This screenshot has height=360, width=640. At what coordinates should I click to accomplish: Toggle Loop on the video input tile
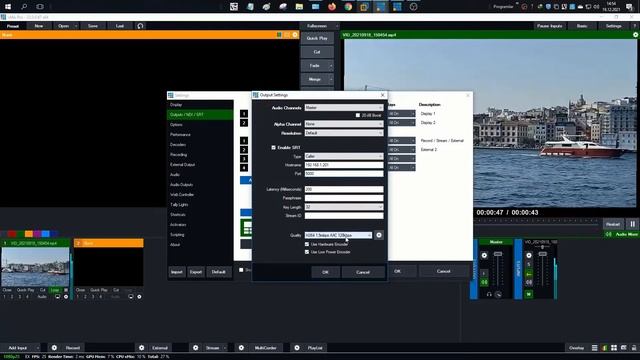[55, 290]
